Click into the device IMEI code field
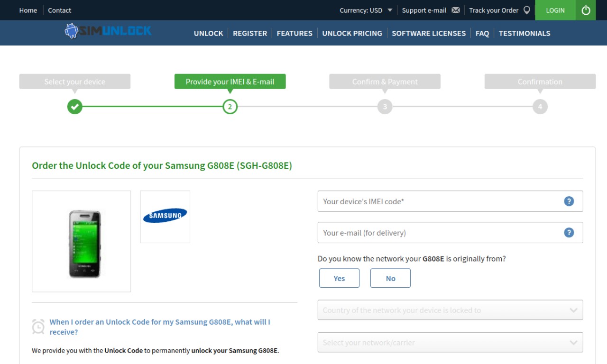607x364 pixels. (x=450, y=201)
